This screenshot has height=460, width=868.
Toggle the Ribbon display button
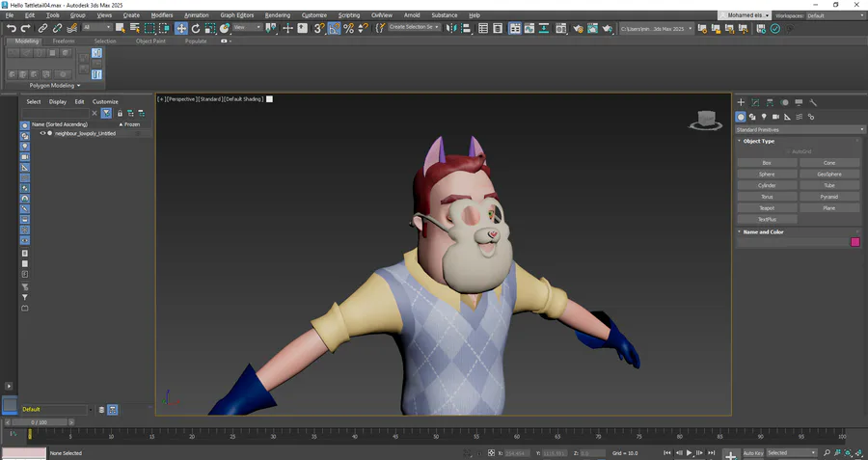pos(515,28)
